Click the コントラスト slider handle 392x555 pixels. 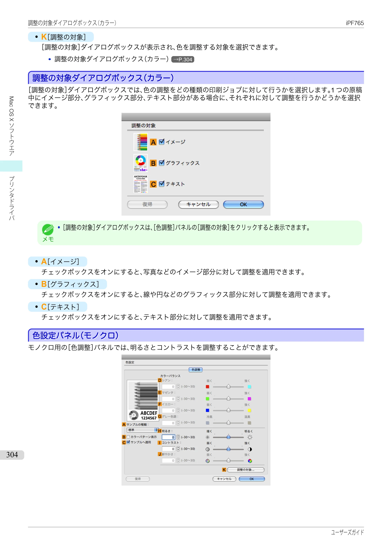pos(229,449)
